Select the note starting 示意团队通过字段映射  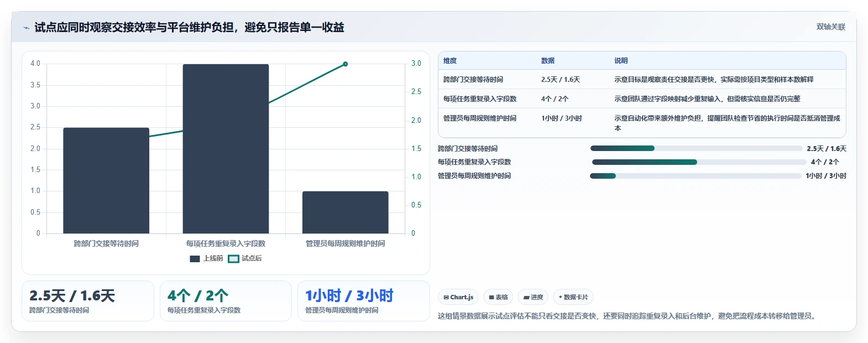click(707, 99)
